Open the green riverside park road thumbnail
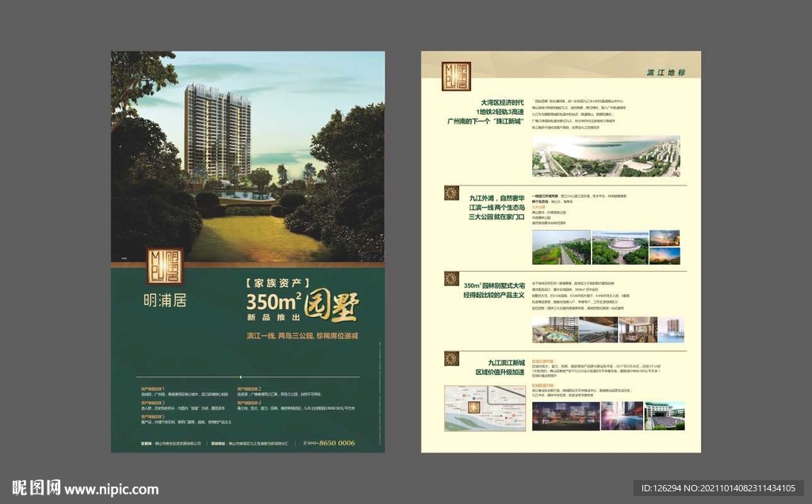Viewport: 812px width, 504px height. [x=561, y=247]
